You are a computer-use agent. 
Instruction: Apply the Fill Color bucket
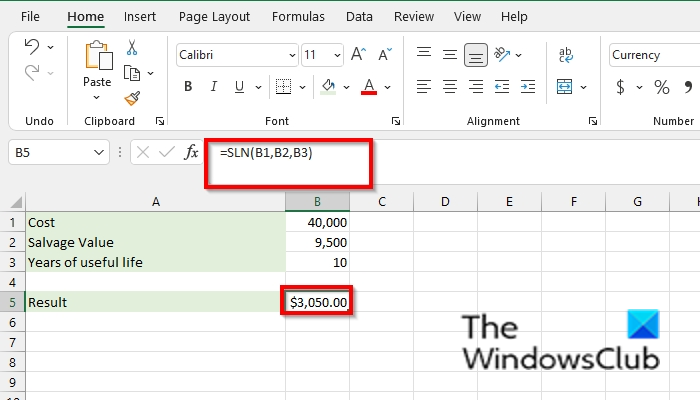(x=328, y=87)
